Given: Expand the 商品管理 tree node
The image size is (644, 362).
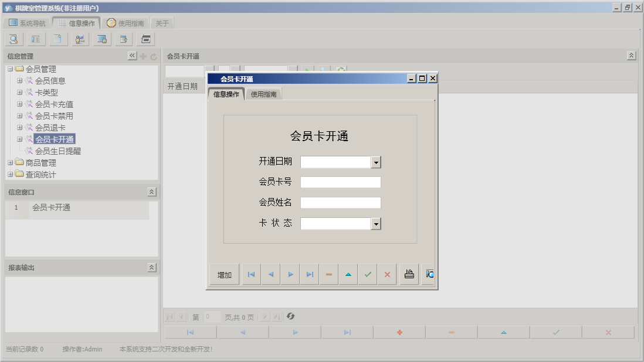Looking at the screenshot, I should point(9,163).
